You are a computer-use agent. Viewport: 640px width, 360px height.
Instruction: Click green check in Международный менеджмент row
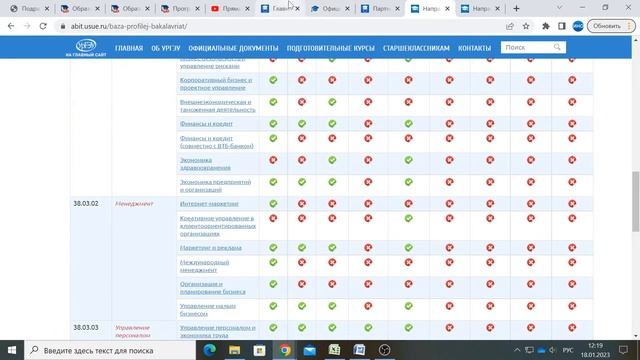tap(273, 262)
